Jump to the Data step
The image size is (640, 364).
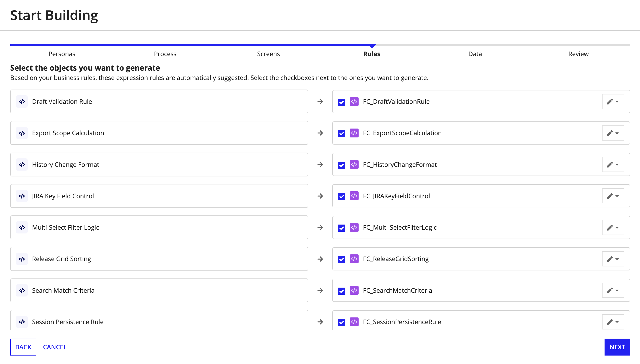(475, 54)
